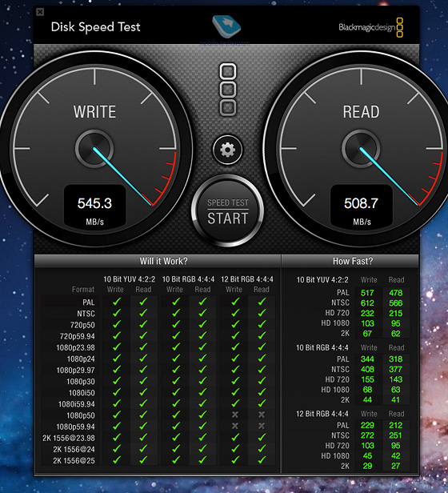Screen dimensions: 448x493
Task: Click the blue watermark logo in title bar
Action: click(226, 26)
